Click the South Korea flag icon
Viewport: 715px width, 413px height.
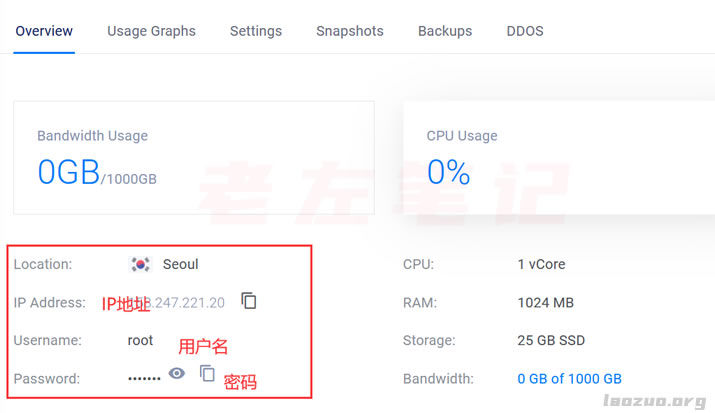(x=140, y=264)
